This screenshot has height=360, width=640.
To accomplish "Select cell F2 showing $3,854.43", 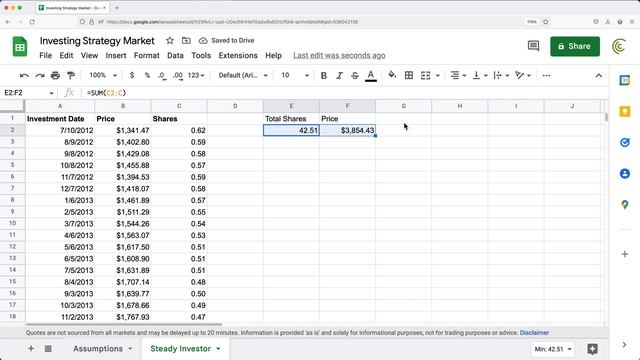I will [x=347, y=130].
